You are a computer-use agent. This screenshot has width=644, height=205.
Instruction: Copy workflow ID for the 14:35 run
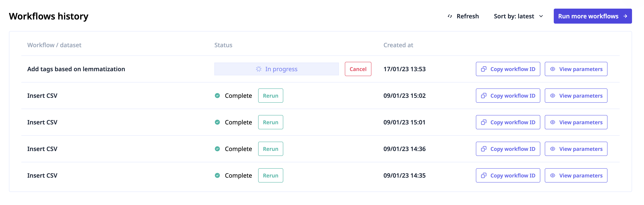click(x=508, y=175)
